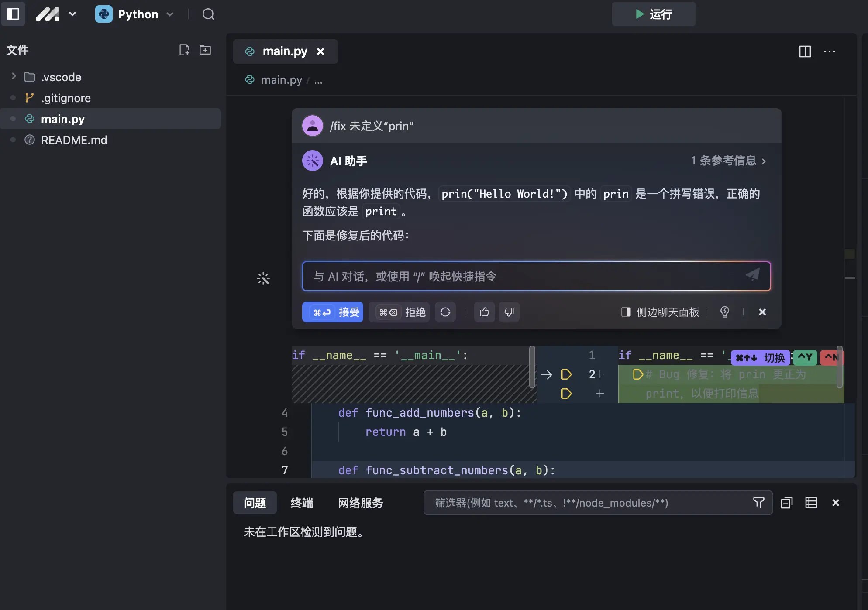Click the lower breakpoint marker in diff gutter
This screenshot has height=610, width=868.
pyautogui.click(x=566, y=394)
